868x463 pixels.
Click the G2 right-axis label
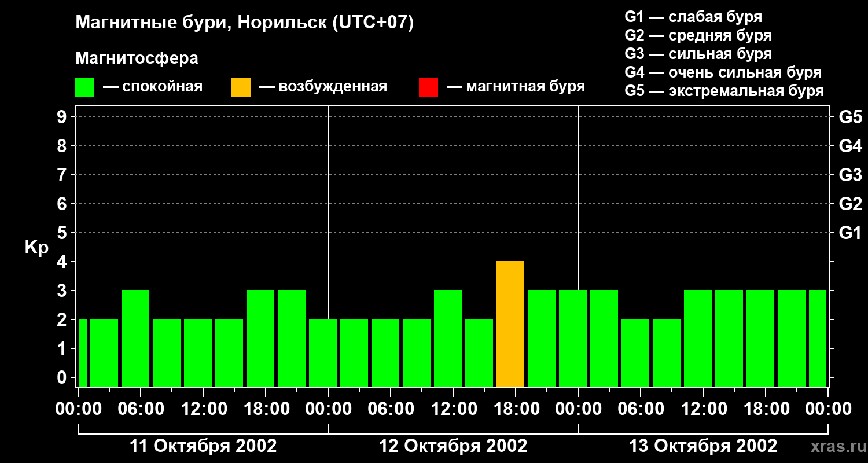[851, 204]
